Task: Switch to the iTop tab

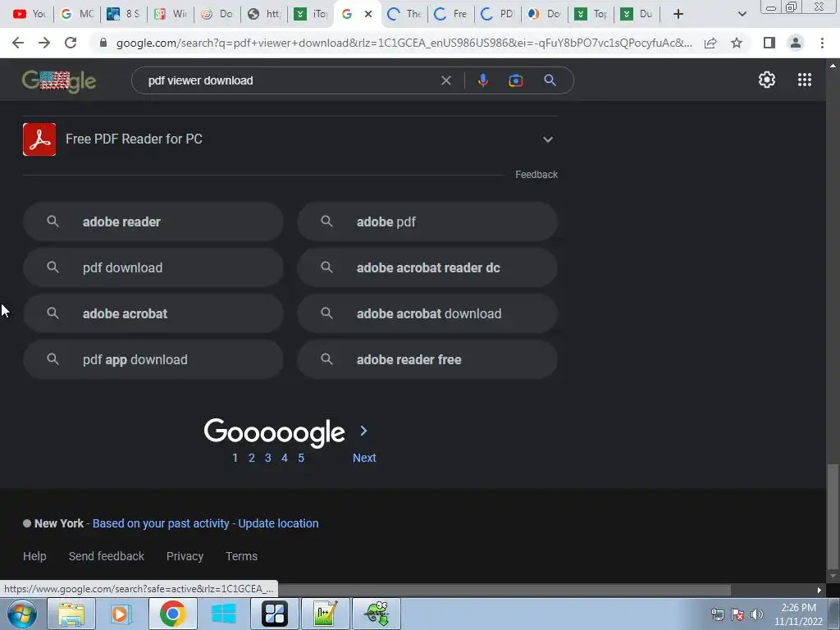Action: [311, 14]
